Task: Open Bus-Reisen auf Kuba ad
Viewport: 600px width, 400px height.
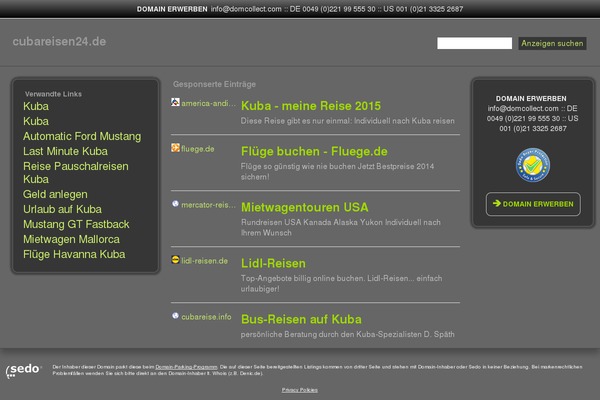Action: (301, 319)
